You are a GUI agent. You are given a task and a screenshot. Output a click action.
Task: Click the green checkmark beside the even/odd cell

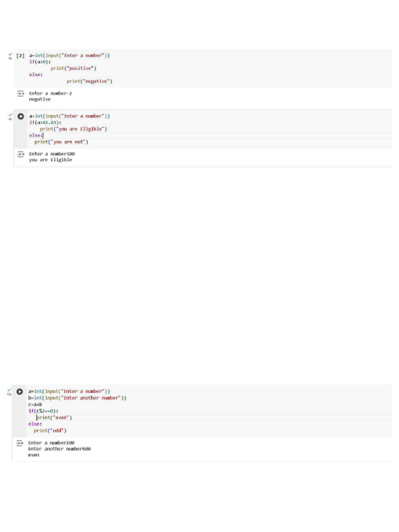[9, 390]
